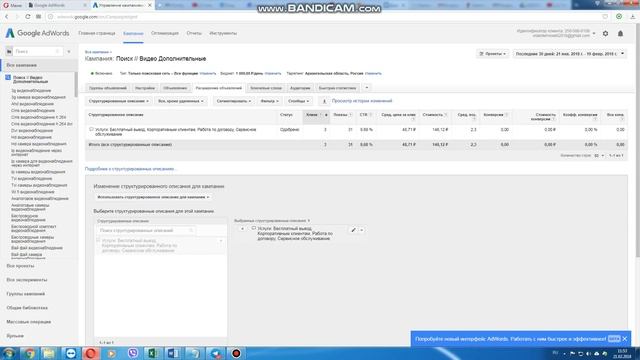Click the "Все кампании" breadcrumb link
This screenshot has width=640, height=360.
(x=97, y=52)
